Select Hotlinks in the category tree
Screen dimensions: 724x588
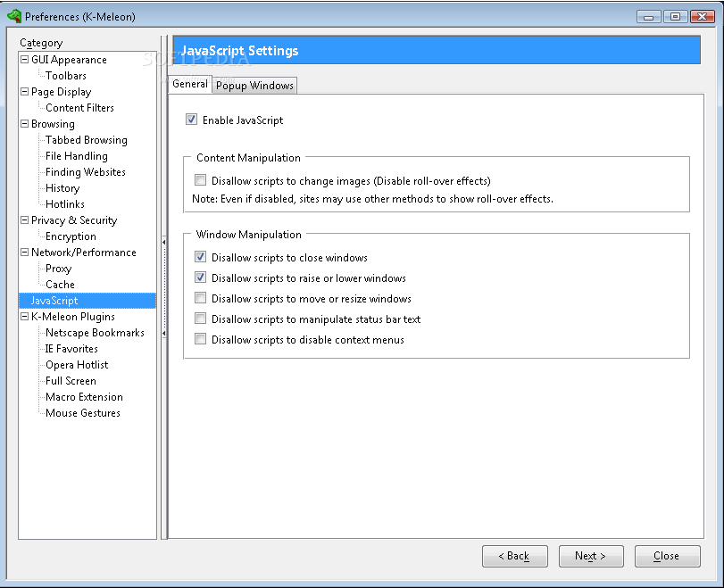[65, 204]
